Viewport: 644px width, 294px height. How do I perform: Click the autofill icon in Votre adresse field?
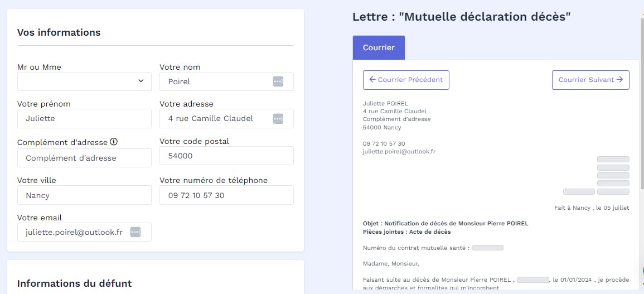[278, 118]
